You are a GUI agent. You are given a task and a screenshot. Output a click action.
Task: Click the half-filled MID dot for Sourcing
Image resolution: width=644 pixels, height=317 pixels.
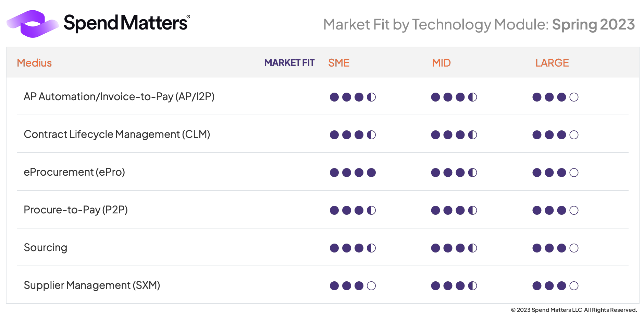[x=472, y=248]
